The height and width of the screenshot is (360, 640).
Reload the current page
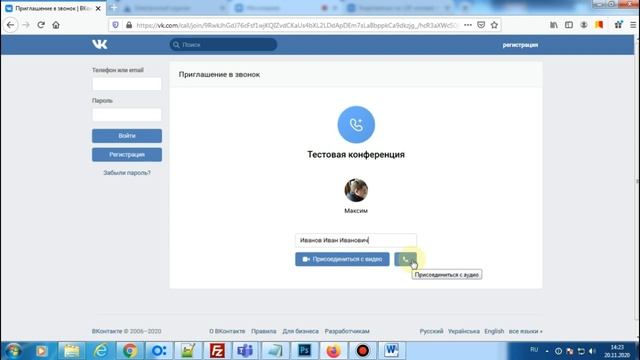pos(41,25)
